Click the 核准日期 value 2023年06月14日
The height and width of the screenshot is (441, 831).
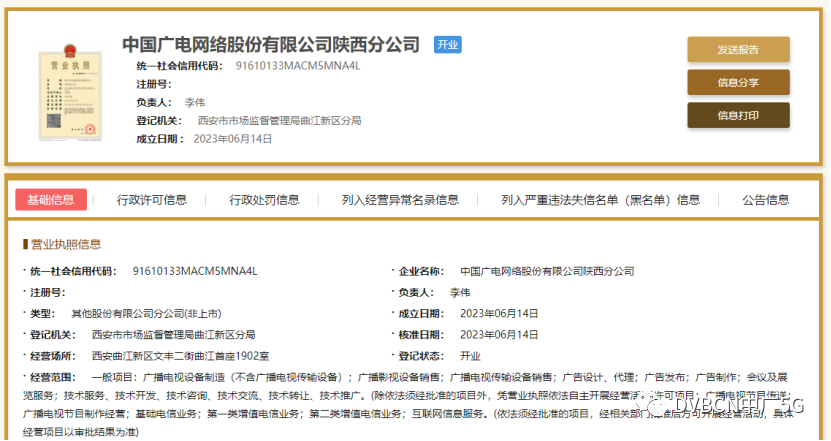(x=499, y=335)
